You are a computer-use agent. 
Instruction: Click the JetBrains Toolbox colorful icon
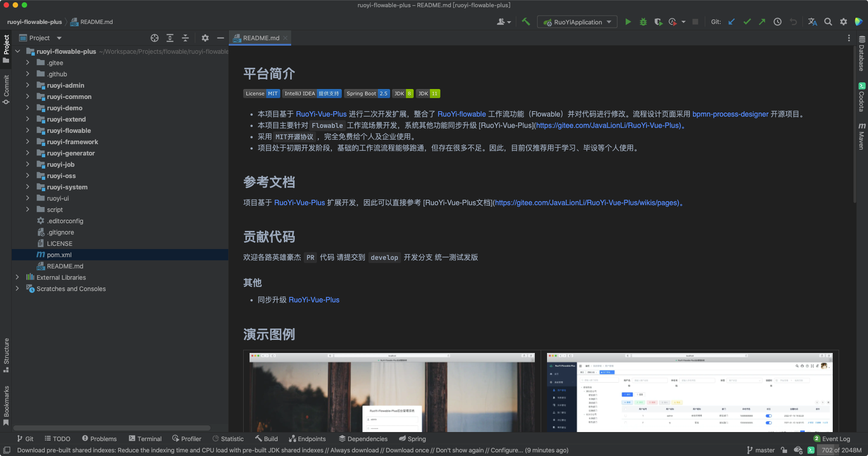858,22
